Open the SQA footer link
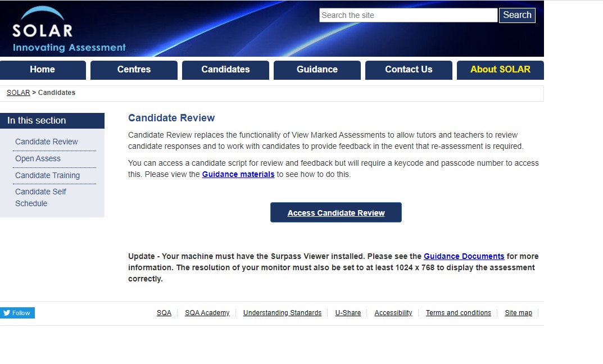Image resolution: width=603 pixels, height=364 pixels. coord(164,313)
